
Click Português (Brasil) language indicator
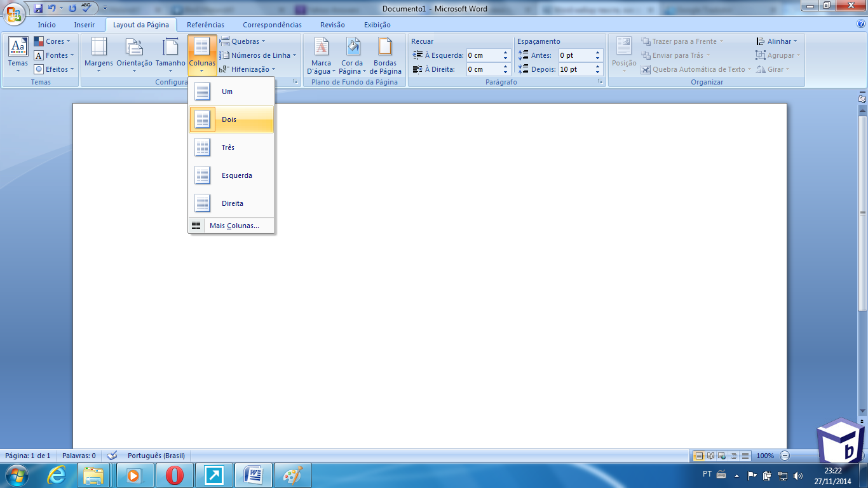pos(156,456)
